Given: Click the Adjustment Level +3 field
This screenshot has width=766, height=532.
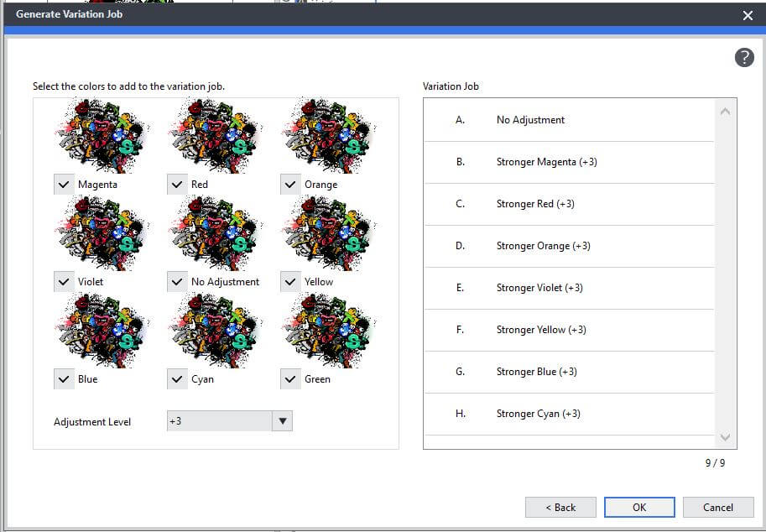Looking at the screenshot, I should pos(219,421).
